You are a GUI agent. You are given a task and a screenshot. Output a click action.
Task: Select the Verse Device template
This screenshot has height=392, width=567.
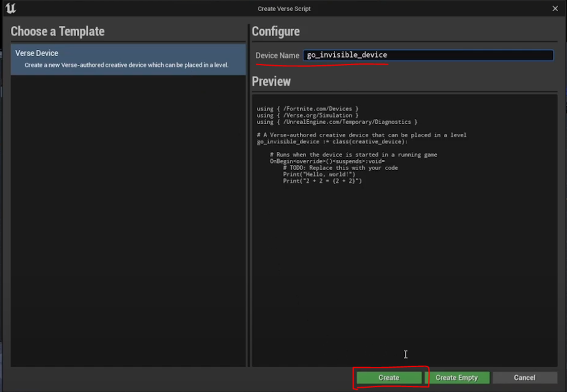[128, 59]
